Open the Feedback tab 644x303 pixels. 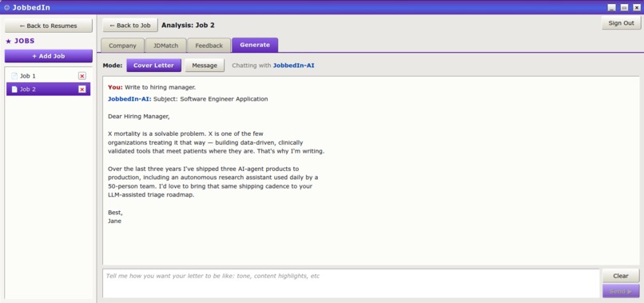[x=209, y=46]
